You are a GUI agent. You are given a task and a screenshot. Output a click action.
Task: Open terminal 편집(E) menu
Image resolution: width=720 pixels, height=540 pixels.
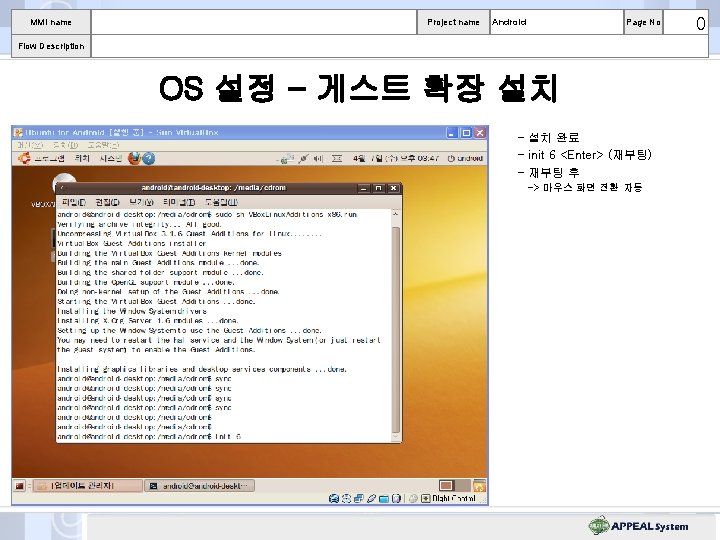[107, 202]
